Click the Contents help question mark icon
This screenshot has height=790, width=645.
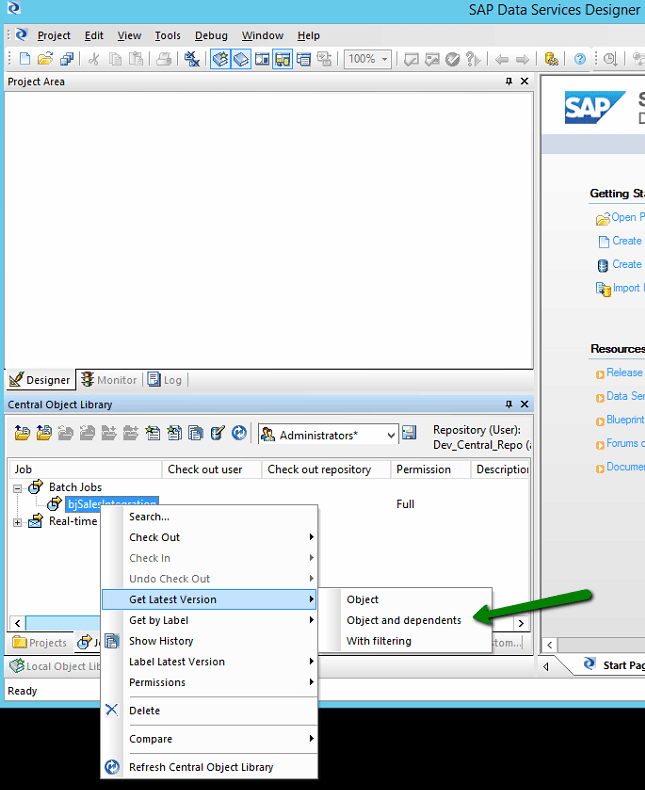pos(579,59)
